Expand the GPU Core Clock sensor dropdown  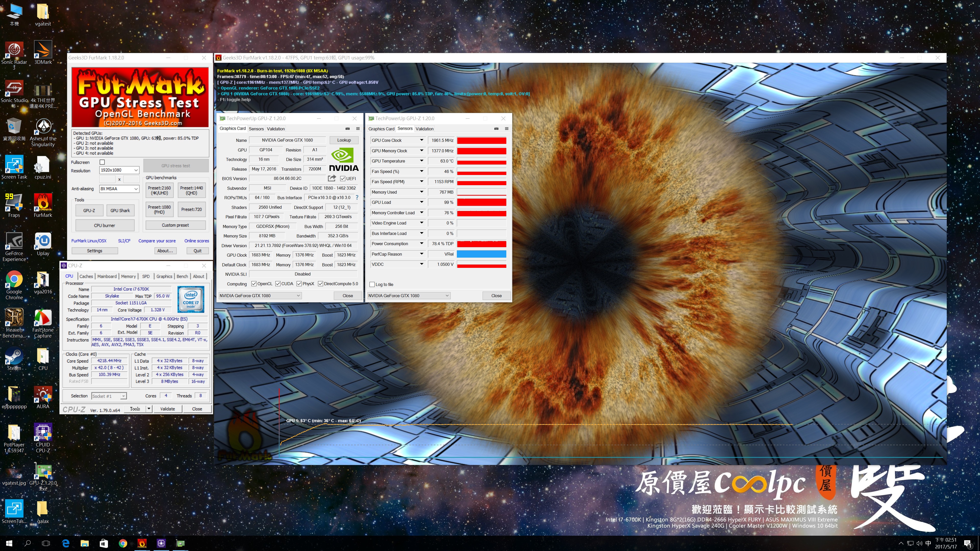point(421,140)
